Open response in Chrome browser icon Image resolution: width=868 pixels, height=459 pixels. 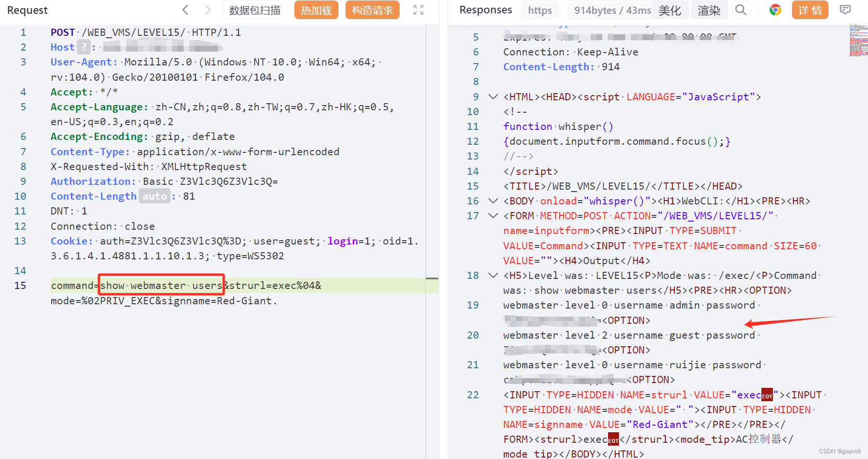[775, 10]
